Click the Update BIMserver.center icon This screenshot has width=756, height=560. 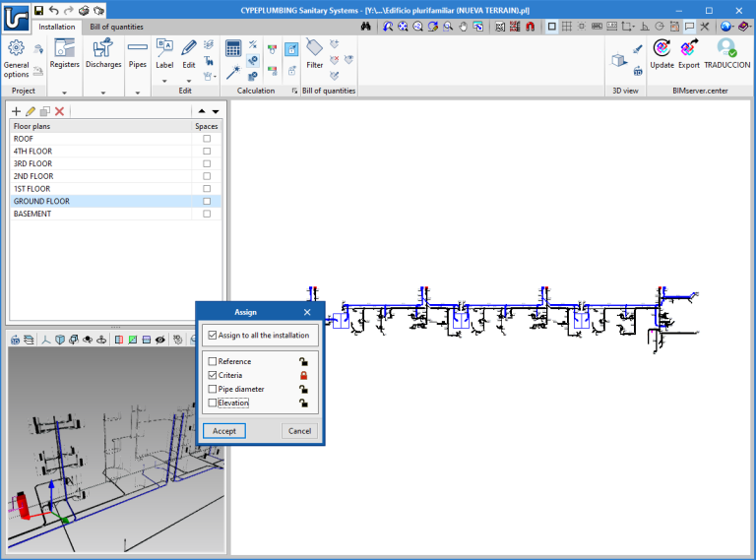click(x=661, y=48)
